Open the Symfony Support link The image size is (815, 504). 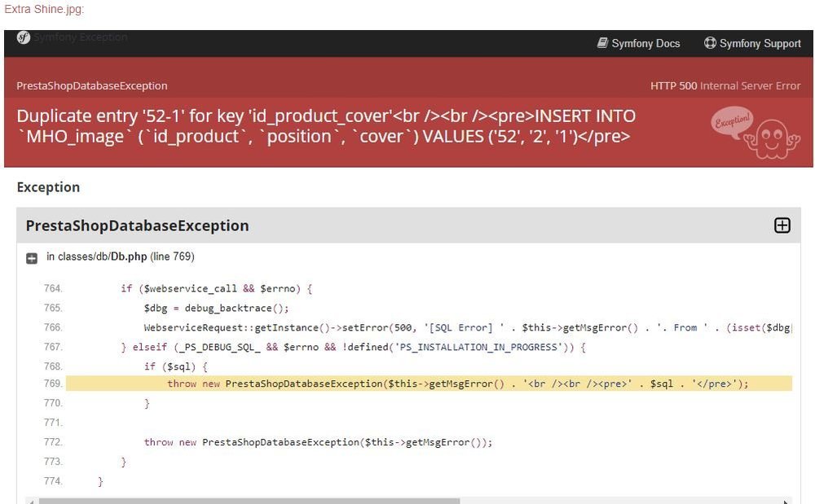(x=760, y=43)
